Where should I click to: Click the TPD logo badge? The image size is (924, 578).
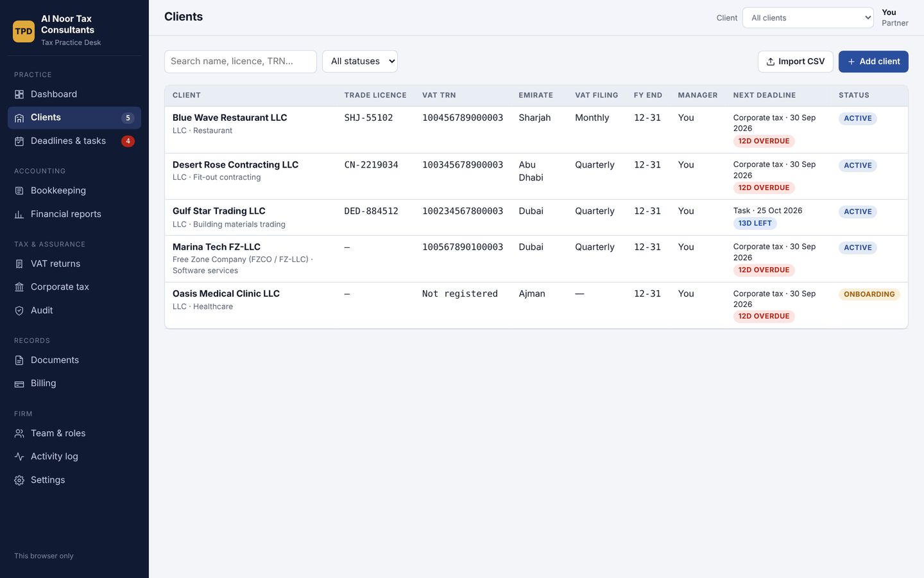[x=24, y=31]
